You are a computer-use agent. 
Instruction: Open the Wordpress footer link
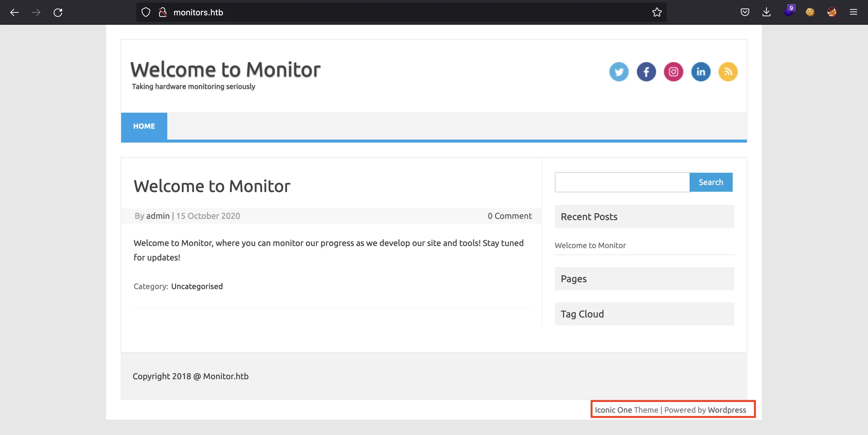[727, 410]
